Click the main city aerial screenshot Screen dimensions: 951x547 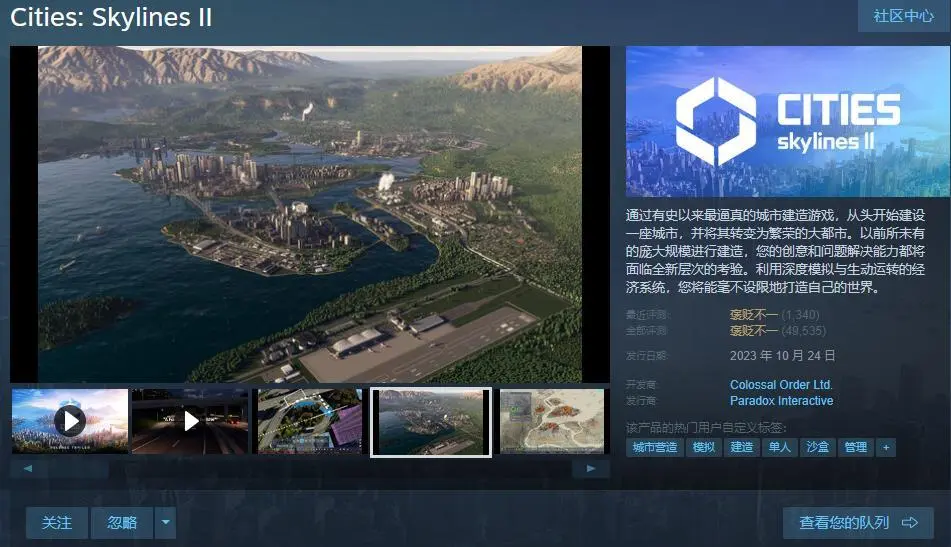click(310, 214)
